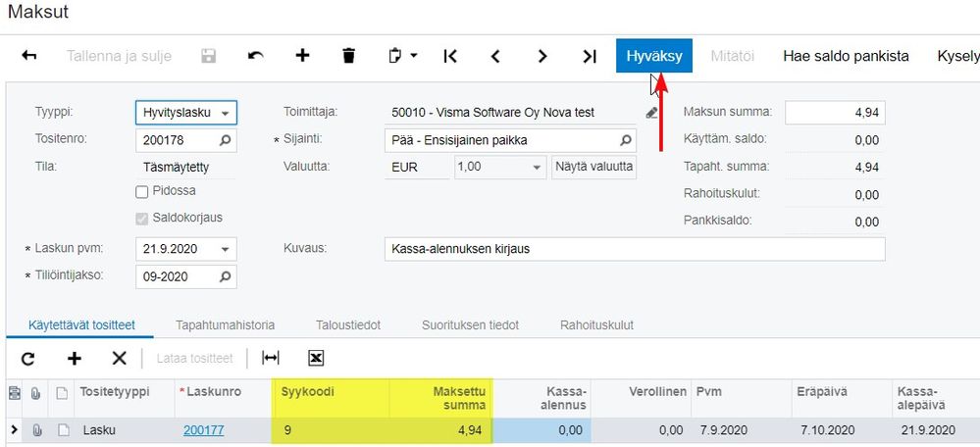Add a new record with plus icon
Image resolution: width=980 pixels, height=447 pixels.
[x=302, y=56]
